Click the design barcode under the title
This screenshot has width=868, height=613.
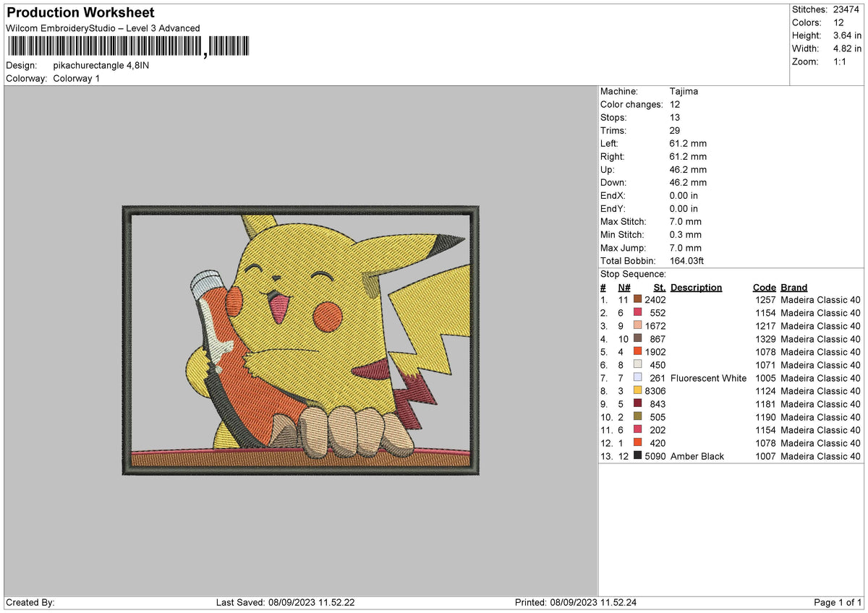[127, 46]
